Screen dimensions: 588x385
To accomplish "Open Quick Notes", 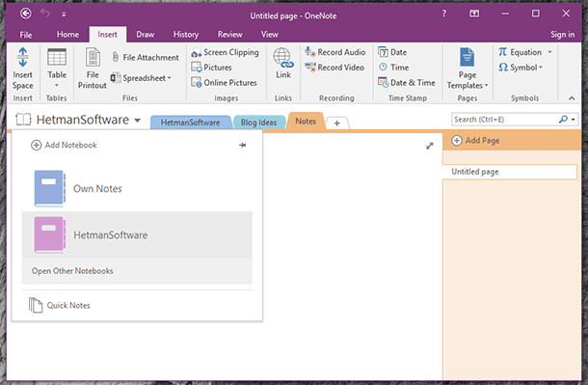I will (x=60, y=305).
